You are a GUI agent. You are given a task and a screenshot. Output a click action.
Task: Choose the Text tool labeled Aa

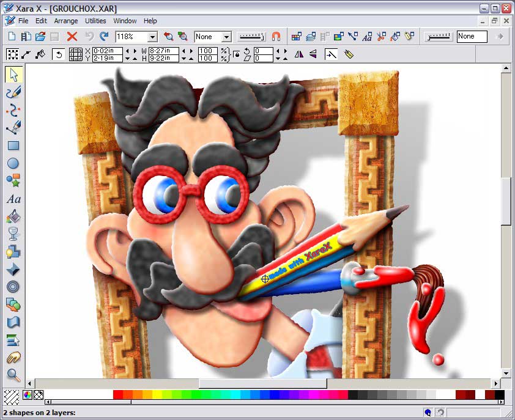click(13, 199)
